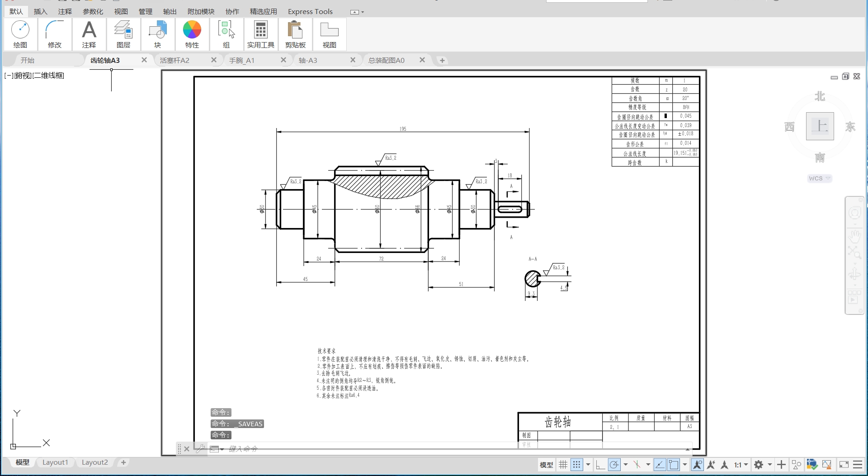Open the WCS coordinate system dropdown

(x=820, y=178)
